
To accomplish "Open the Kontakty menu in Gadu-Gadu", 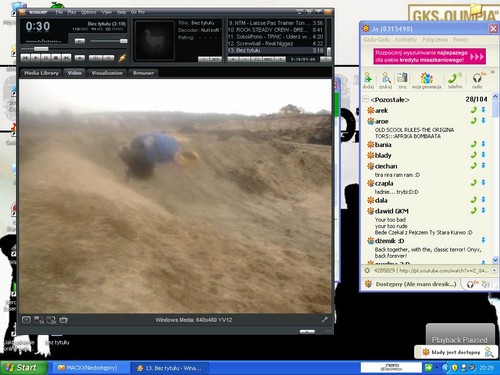I will 406,39.
